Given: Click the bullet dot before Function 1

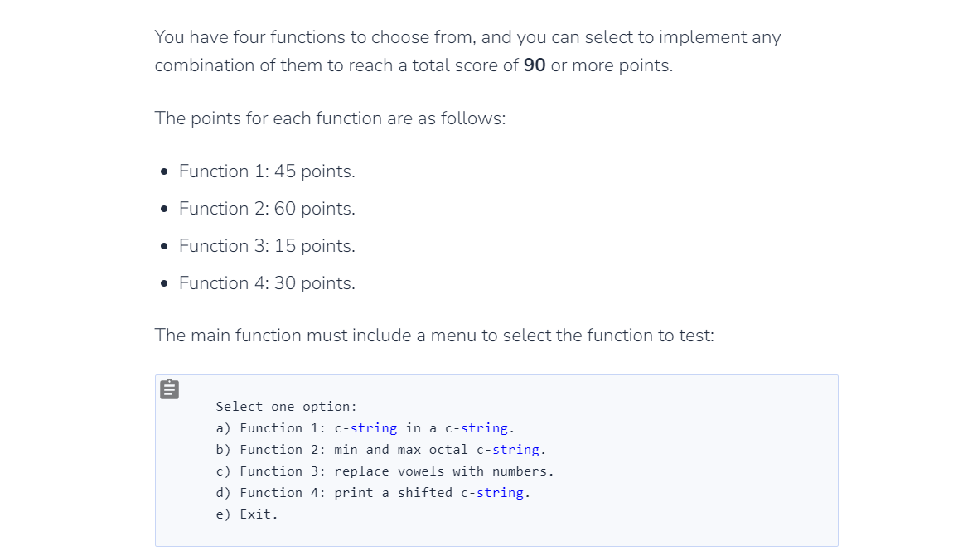Looking at the screenshot, I should pyautogui.click(x=164, y=171).
